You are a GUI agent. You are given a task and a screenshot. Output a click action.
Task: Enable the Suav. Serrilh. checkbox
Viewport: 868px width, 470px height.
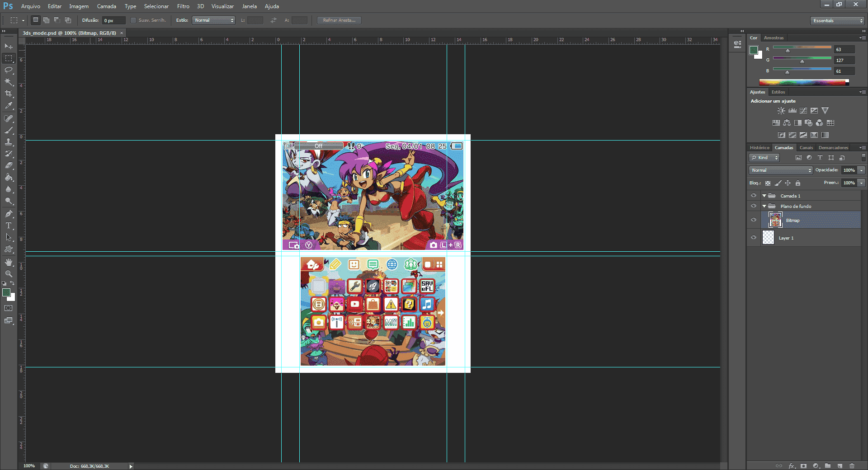133,20
